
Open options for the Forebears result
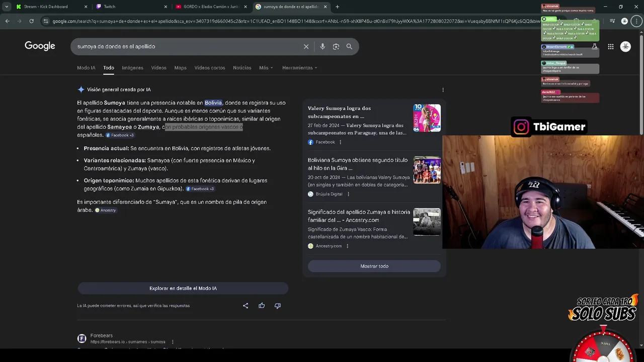click(x=173, y=342)
